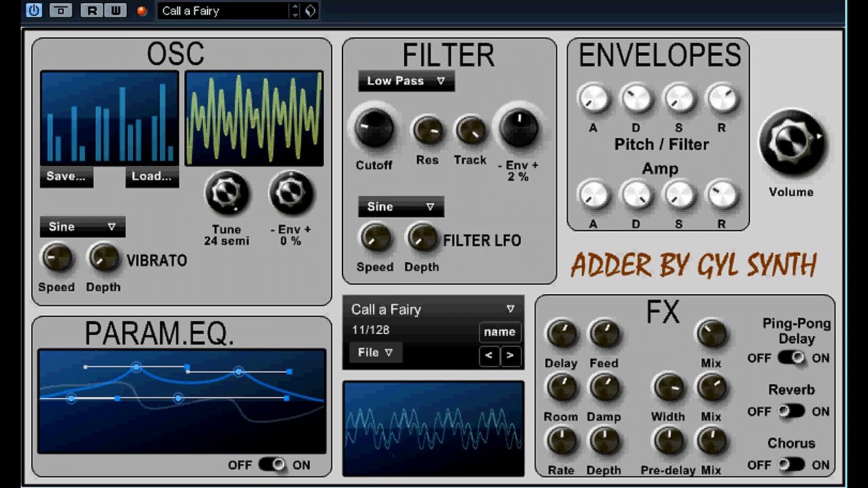Click the Reverb Mix knob
Image resolution: width=868 pixels, height=488 pixels.
[x=711, y=388]
